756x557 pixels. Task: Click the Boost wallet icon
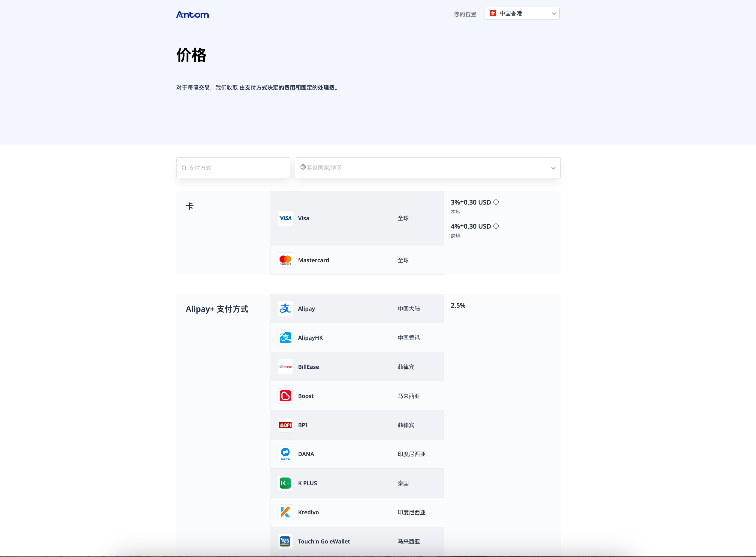(285, 396)
